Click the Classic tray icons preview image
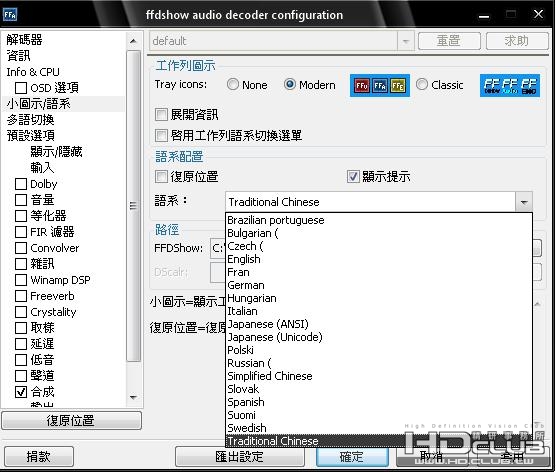 pyautogui.click(x=510, y=85)
